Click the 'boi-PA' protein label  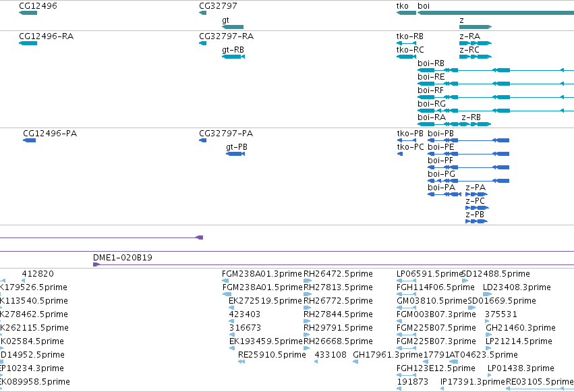(442, 188)
